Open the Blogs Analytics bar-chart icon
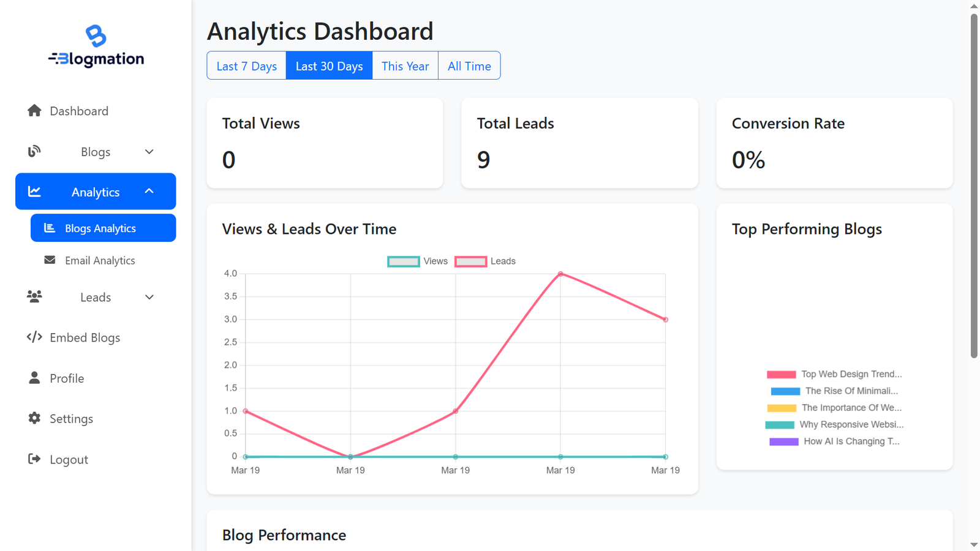The width and height of the screenshot is (980, 551). (x=50, y=227)
